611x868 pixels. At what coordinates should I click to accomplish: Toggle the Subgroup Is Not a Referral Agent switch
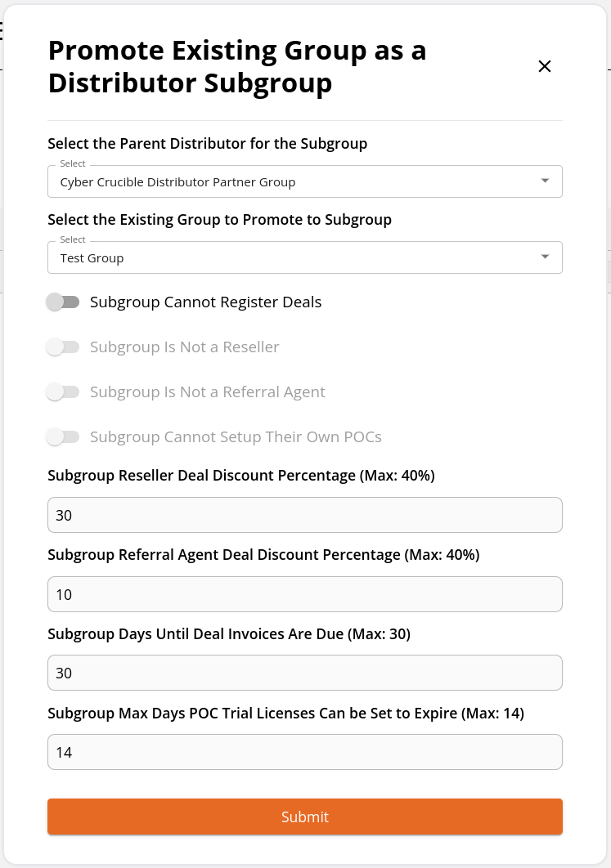[x=63, y=392]
